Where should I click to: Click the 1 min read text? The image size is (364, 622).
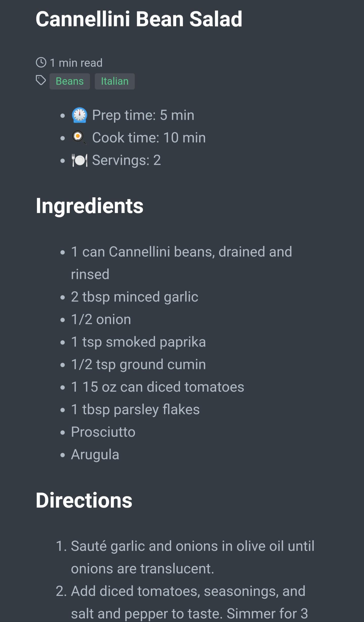(x=76, y=63)
